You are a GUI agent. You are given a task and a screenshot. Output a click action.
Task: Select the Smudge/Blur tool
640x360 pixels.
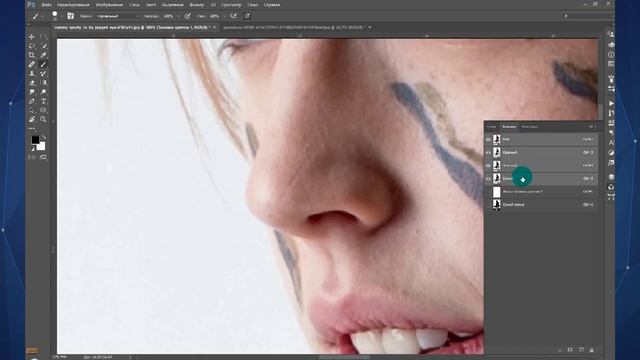(x=31, y=92)
